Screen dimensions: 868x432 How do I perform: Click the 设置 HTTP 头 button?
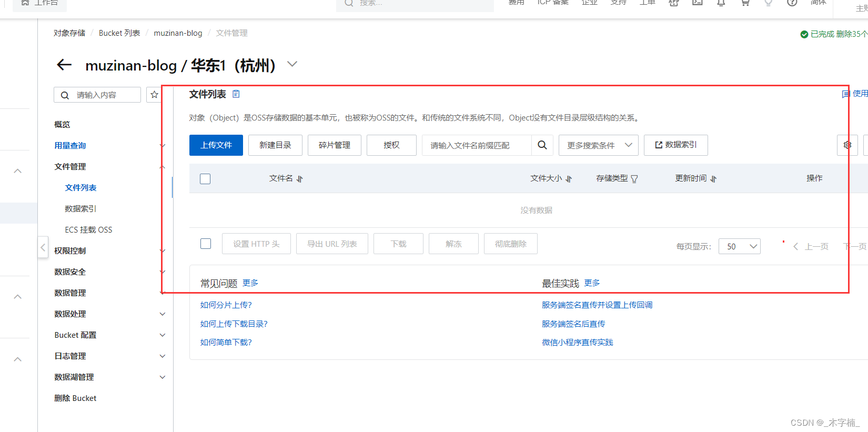(x=256, y=244)
